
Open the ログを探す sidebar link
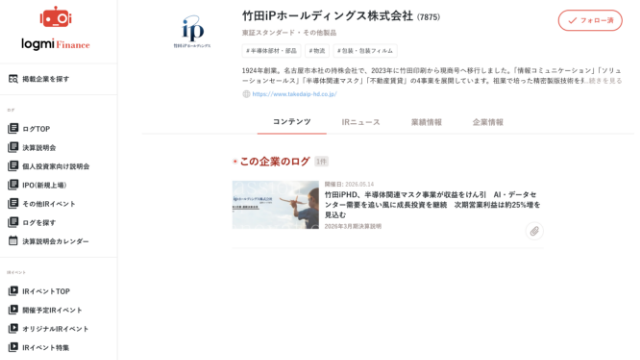click(x=39, y=223)
